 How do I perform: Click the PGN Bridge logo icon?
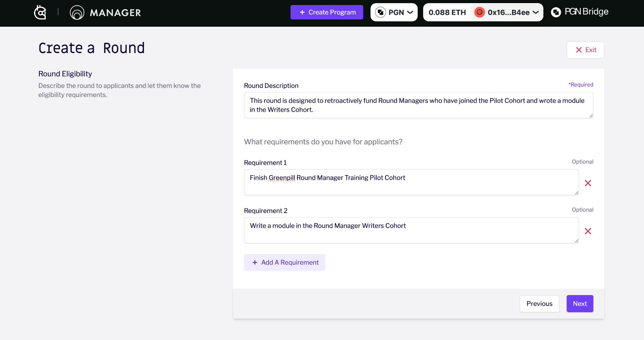coord(556,12)
